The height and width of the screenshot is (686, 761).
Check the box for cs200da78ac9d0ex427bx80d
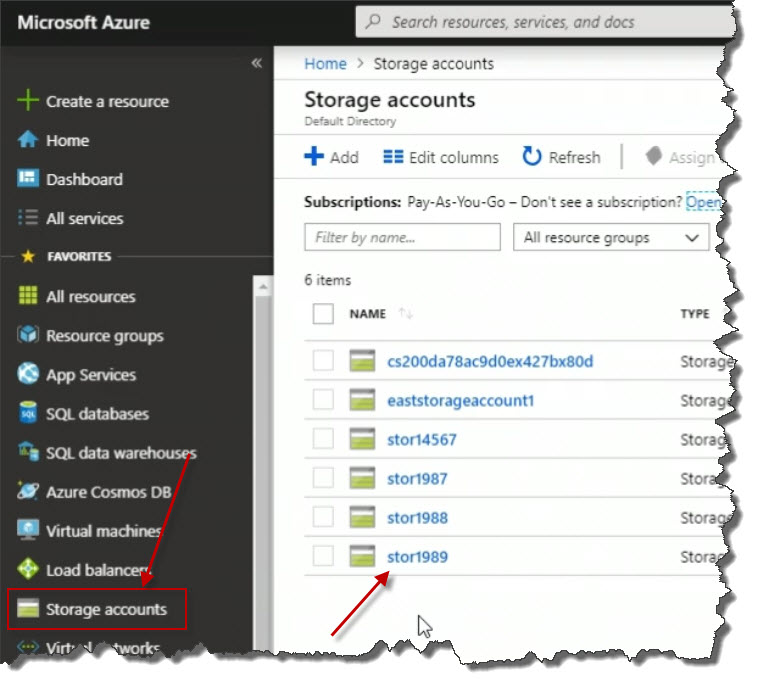coord(323,361)
